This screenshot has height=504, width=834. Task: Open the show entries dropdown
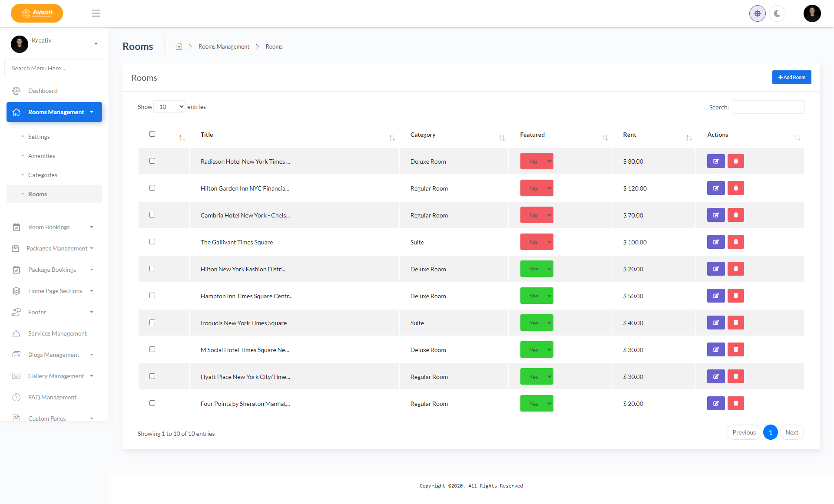170,107
